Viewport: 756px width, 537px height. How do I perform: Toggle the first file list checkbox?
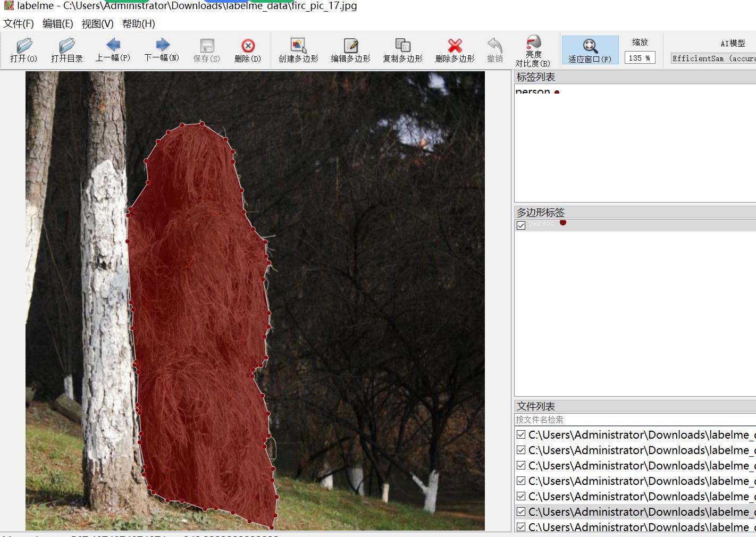(x=521, y=434)
